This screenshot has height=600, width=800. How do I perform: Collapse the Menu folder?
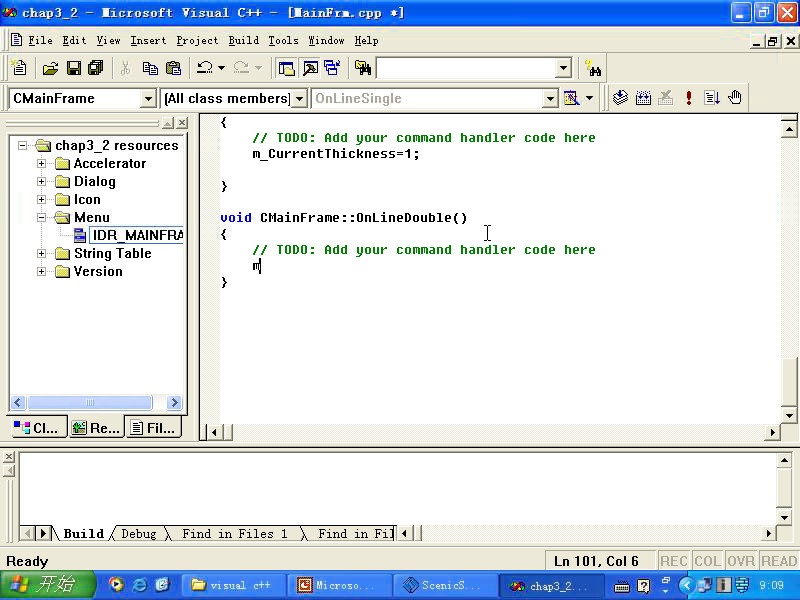click(x=41, y=217)
